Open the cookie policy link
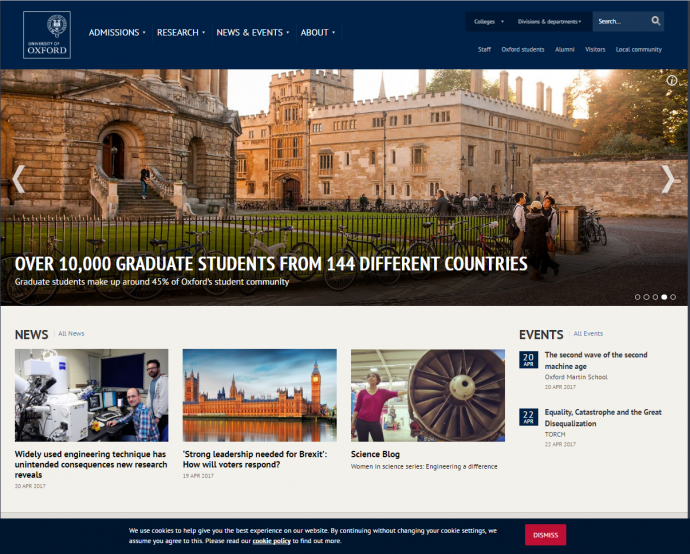Image resolution: width=690 pixels, height=554 pixels. coord(271,541)
